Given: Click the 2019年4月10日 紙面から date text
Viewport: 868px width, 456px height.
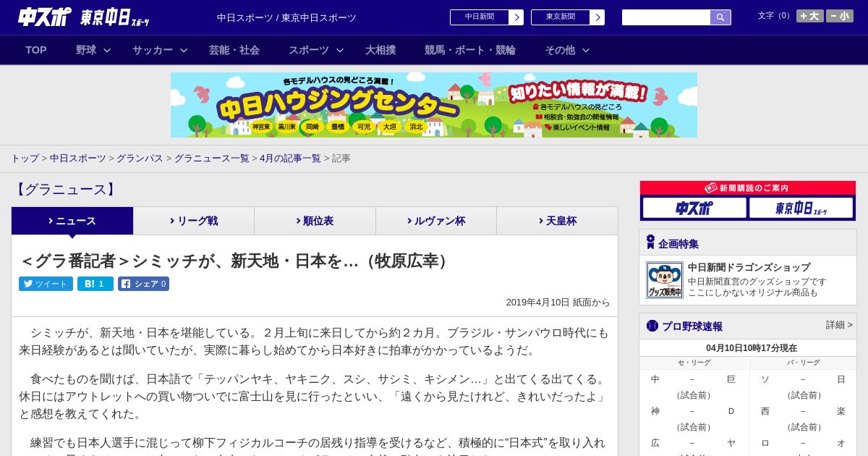Looking at the screenshot, I should (558, 303).
